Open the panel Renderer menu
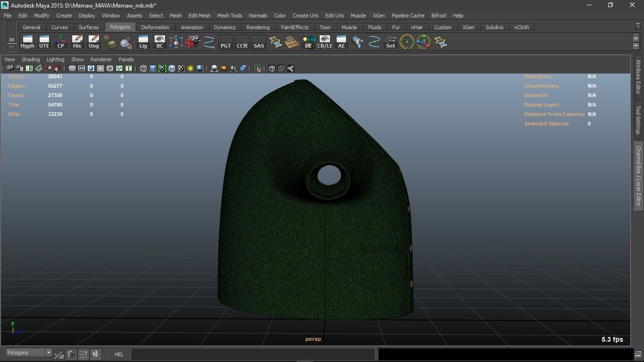644x362 pixels. (x=101, y=59)
